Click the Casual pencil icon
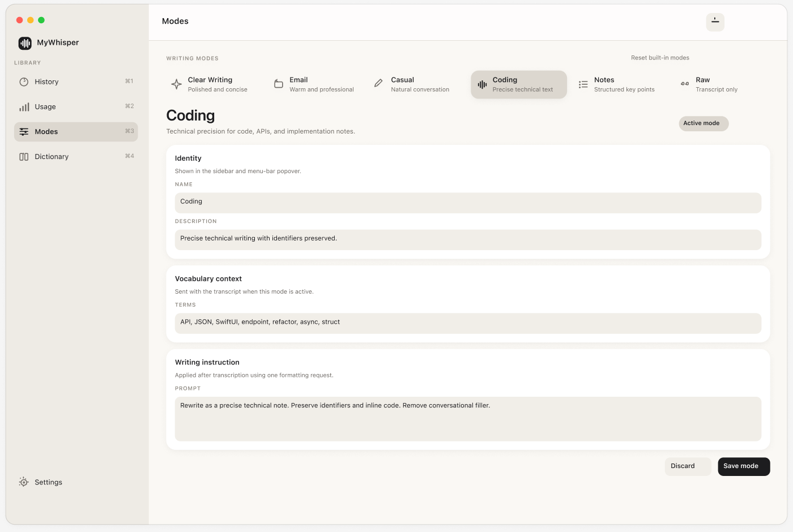Viewport: 793px width, 532px height. click(x=378, y=83)
